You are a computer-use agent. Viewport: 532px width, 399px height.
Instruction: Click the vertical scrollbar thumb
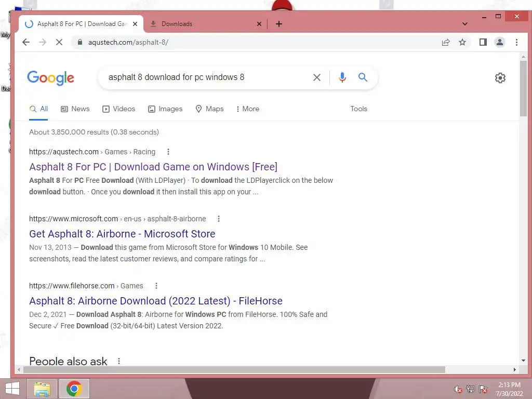coord(523,88)
